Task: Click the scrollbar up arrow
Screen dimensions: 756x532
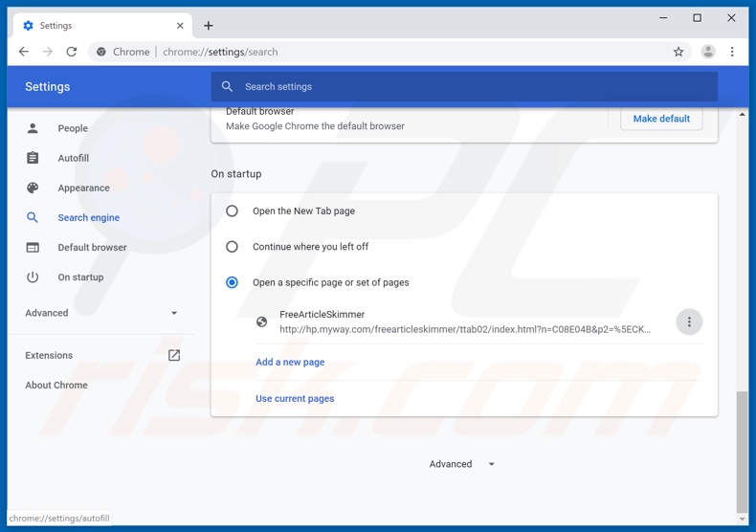Action: [x=742, y=114]
